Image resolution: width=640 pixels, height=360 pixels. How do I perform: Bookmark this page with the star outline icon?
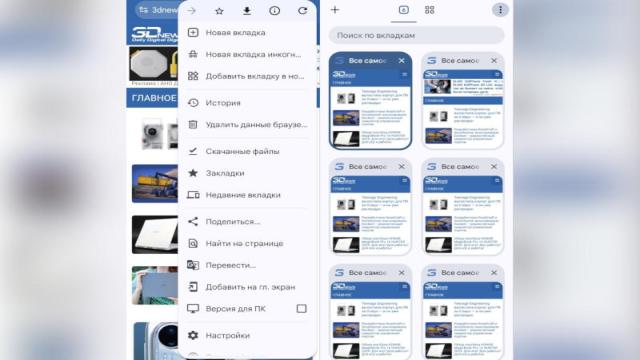(219, 11)
